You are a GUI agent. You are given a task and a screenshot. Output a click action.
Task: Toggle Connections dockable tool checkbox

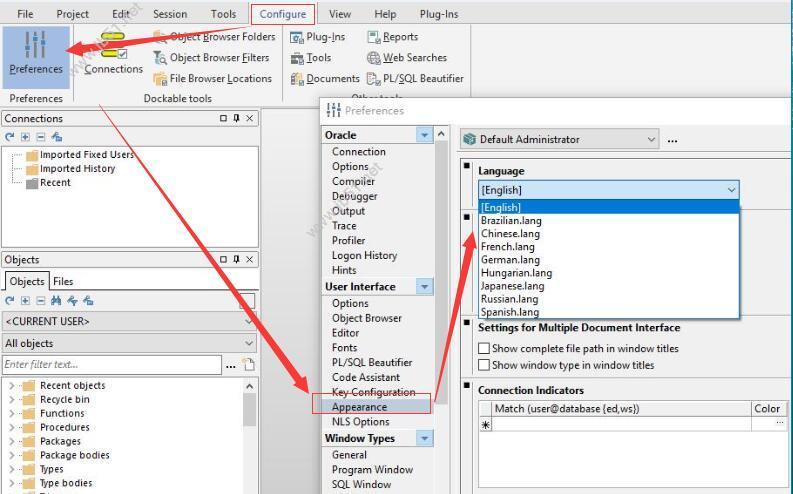coord(122,54)
